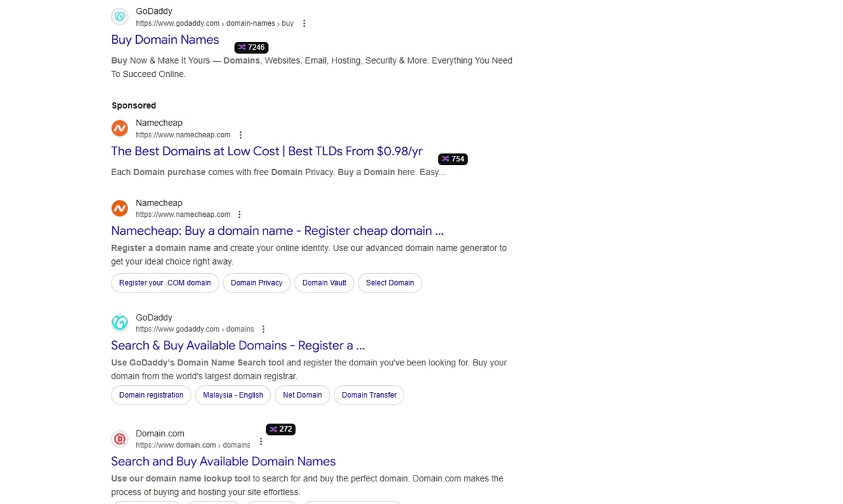
Task: Click the 7246 badge
Action: [251, 47]
